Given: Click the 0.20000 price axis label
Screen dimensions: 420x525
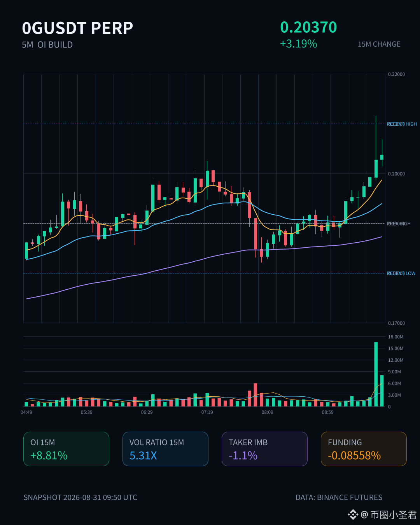Looking at the screenshot, I should click(x=396, y=174).
